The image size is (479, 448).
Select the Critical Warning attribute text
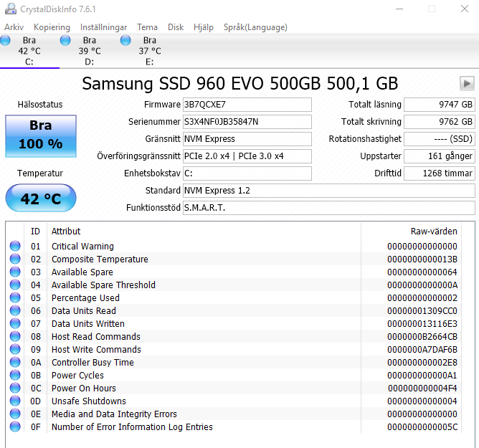pyautogui.click(x=82, y=246)
